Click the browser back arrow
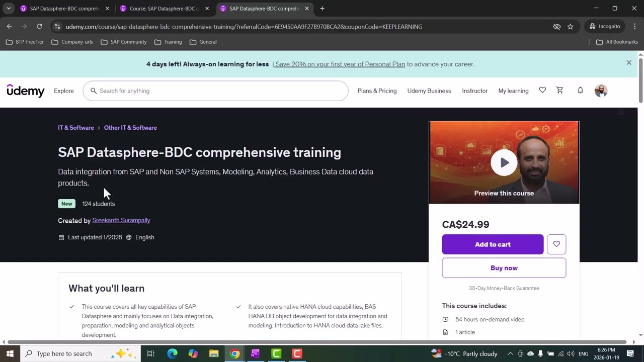Viewport: 644px width, 362px height. click(9, 26)
